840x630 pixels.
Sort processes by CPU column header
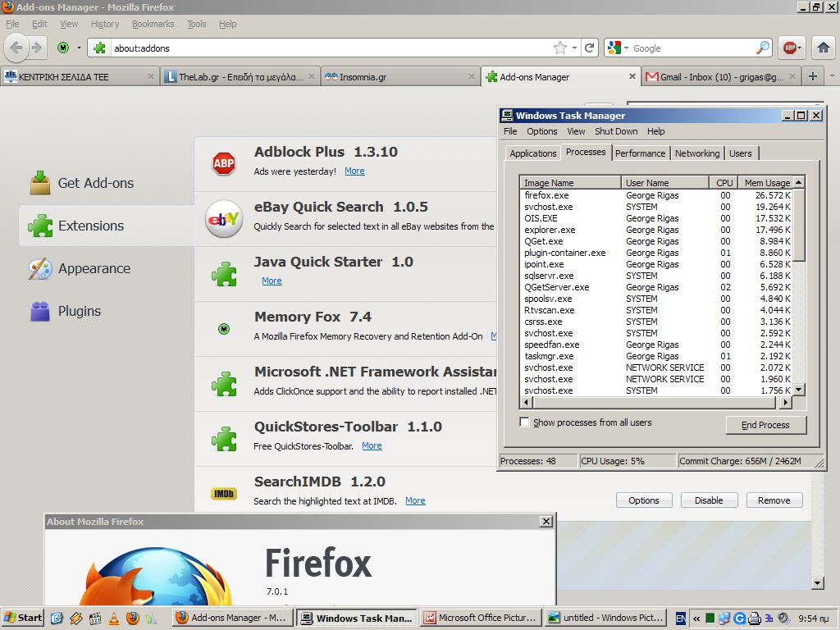pyautogui.click(x=724, y=183)
